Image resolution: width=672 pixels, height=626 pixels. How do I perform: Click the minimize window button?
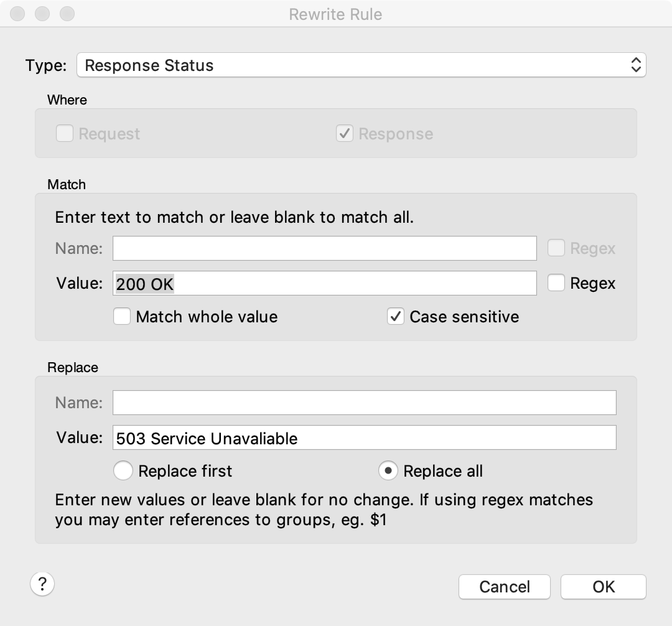[42, 14]
